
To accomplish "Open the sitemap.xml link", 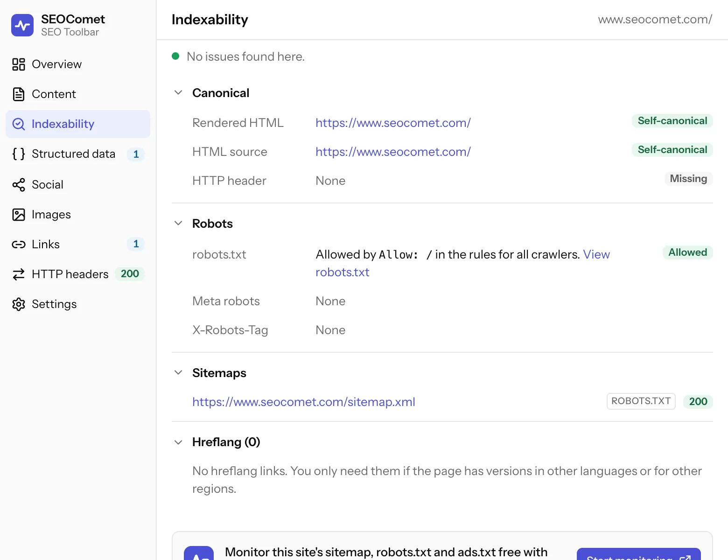I will [304, 402].
